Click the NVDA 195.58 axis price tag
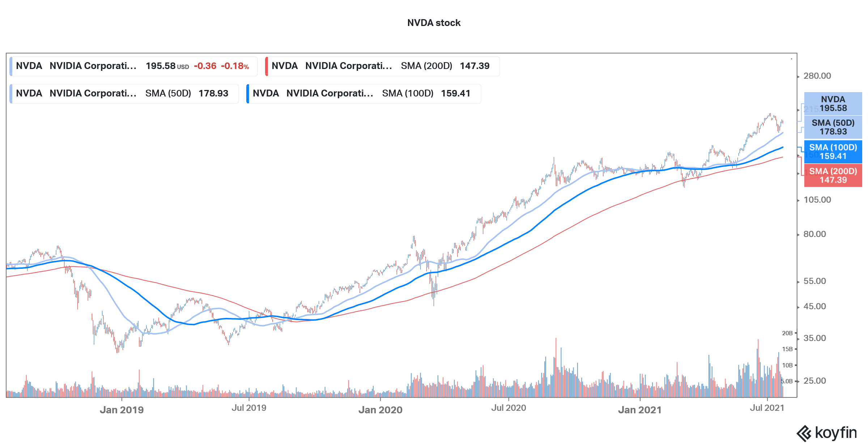Screen dimensions: 868x448 point(833,104)
